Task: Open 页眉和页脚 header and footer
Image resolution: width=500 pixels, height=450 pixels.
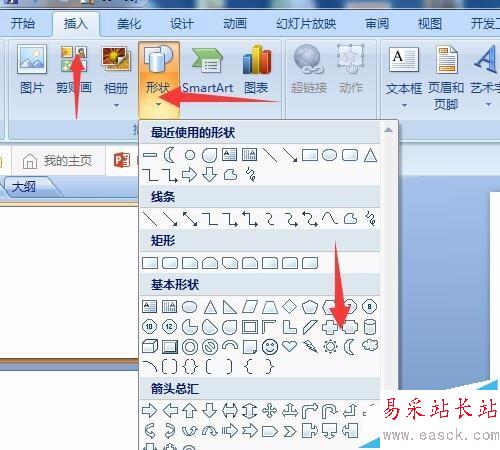Action: click(x=446, y=77)
